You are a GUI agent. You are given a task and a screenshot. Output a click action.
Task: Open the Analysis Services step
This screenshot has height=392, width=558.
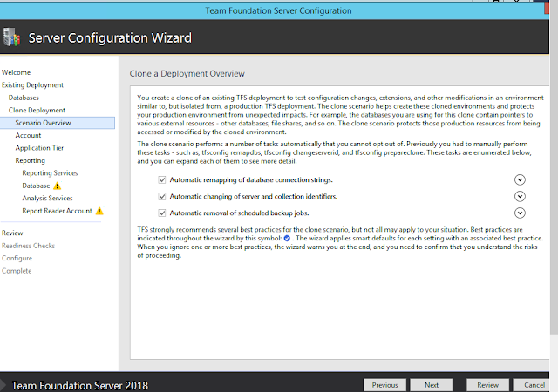tap(47, 198)
